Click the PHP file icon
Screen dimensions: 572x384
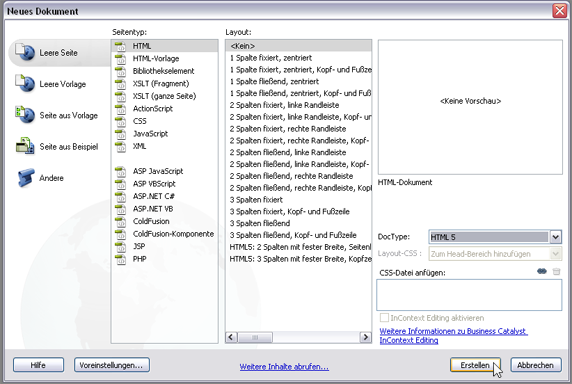click(x=120, y=259)
